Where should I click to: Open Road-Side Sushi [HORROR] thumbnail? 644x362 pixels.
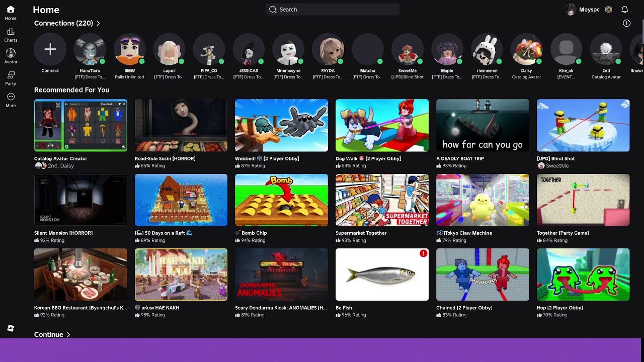point(181,125)
